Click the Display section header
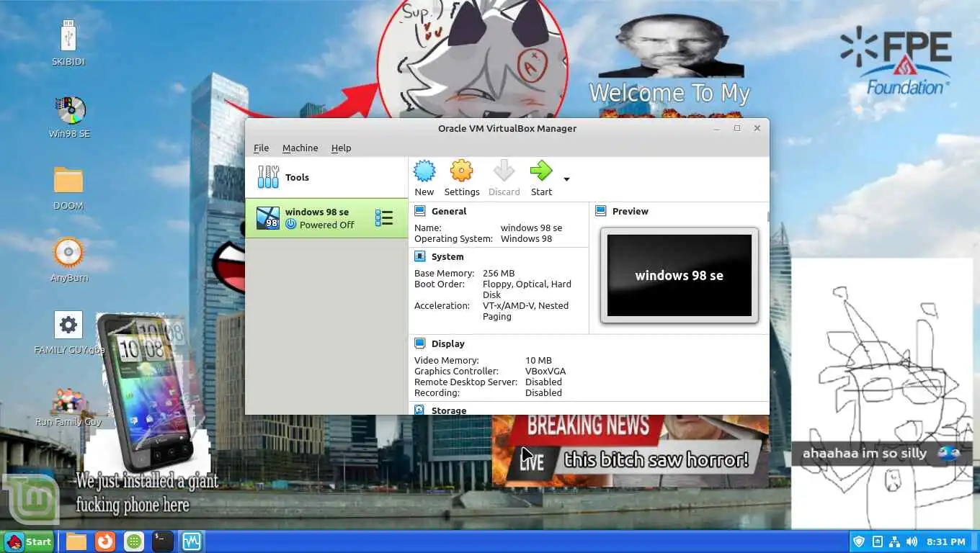This screenshot has height=553, width=980. click(447, 343)
